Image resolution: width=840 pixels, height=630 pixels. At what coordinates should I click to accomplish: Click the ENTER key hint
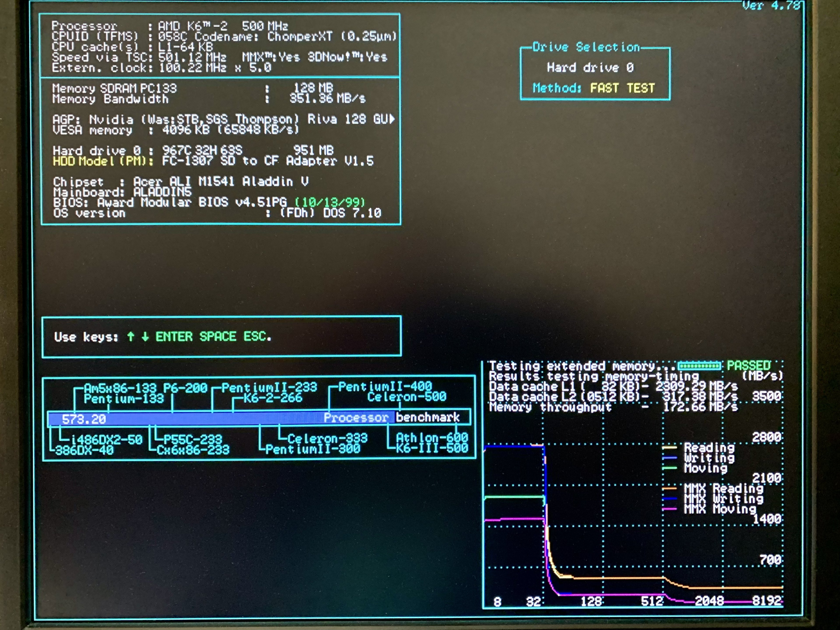(x=174, y=336)
